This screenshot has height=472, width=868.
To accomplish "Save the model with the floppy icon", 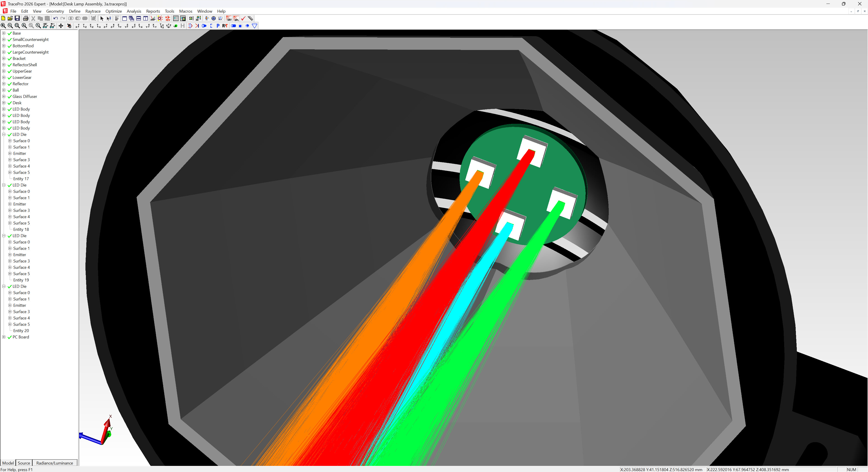I will 17,19.
